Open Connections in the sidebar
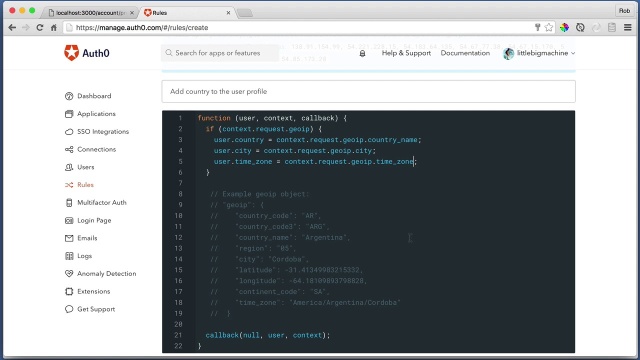The image size is (640, 360). click(x=96, y=149)
